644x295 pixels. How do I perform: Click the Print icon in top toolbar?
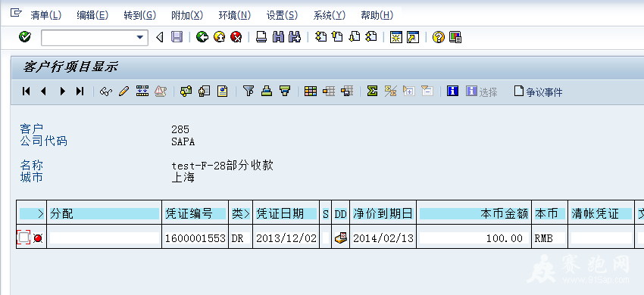point(261,37)
